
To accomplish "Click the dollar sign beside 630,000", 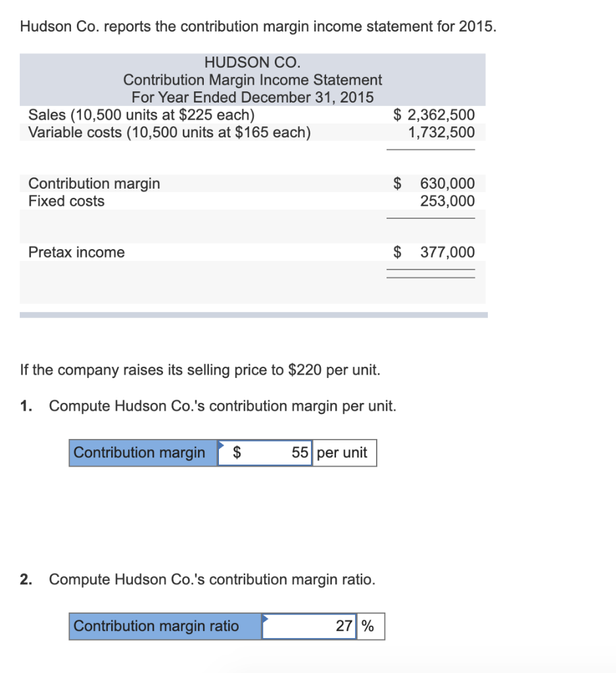I will (x=396, y=183).
